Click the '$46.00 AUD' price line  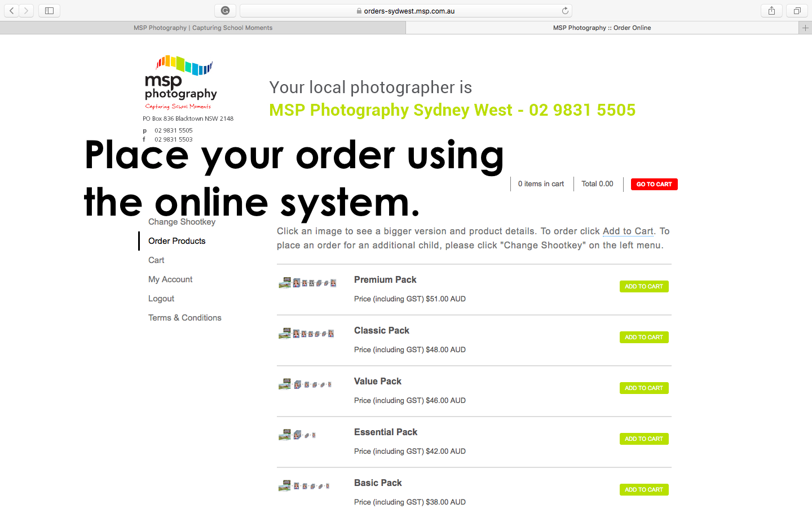[x=410, y=401]
